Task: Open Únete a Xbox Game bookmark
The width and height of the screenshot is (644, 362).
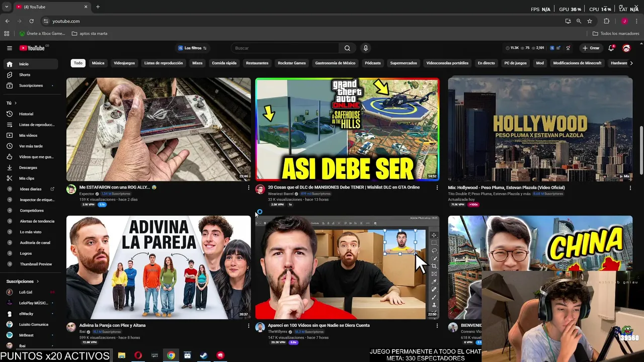Action: (x=42, y=34)
